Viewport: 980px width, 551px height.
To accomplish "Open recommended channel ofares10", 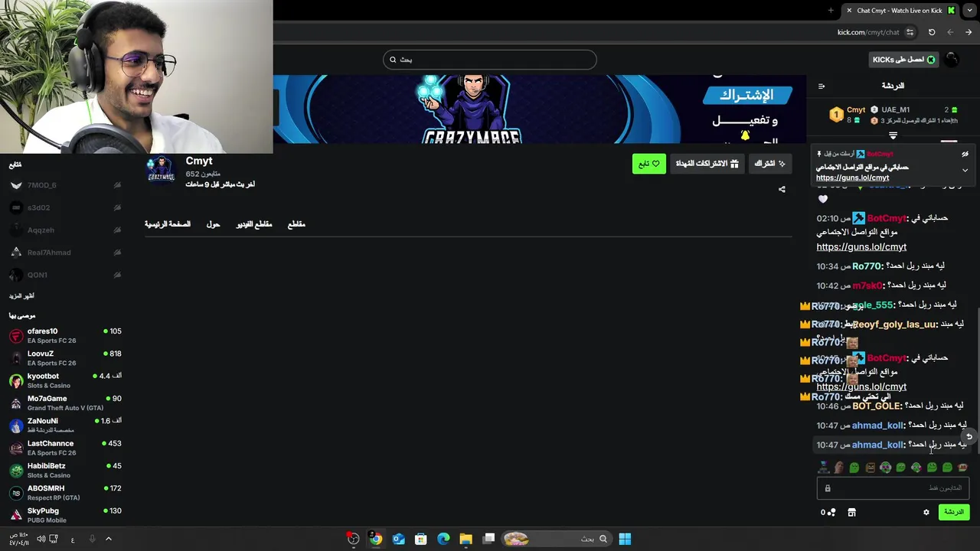I will tap(65, 335).
